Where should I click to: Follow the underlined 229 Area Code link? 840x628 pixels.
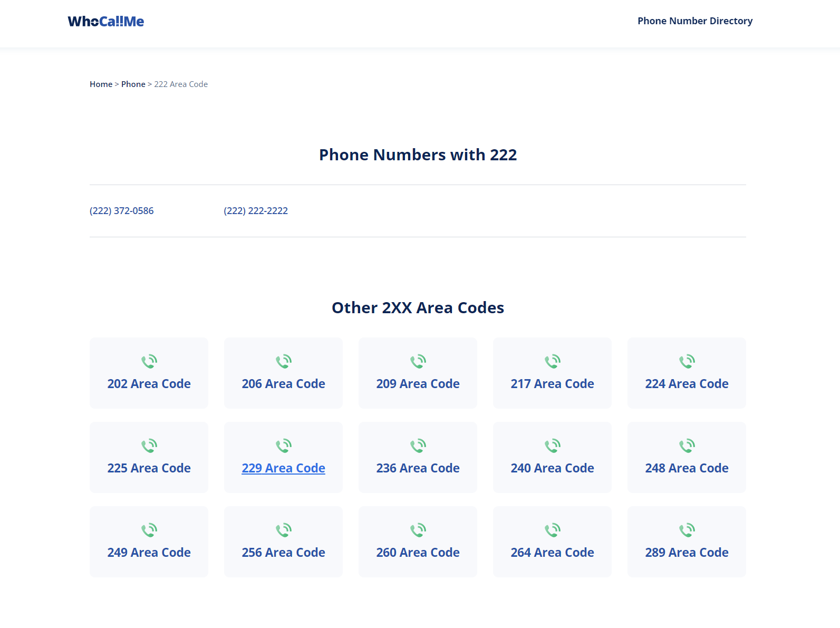tap(283, 468)
